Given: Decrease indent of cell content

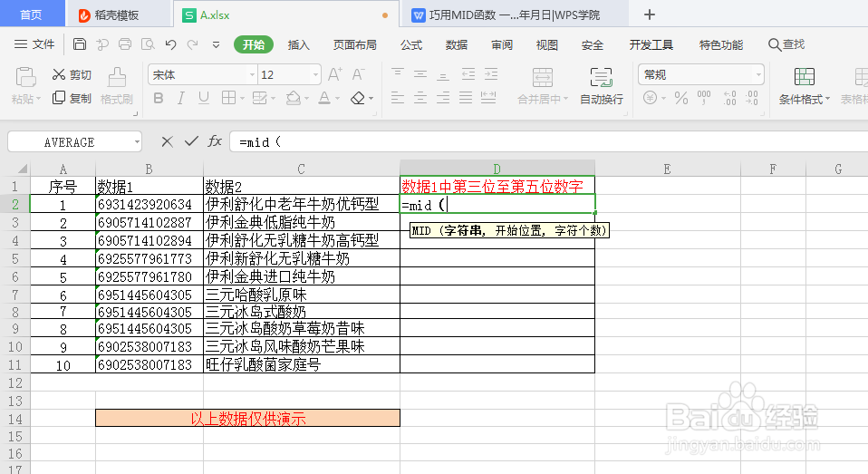Looking at the screenshot, I should click(x=468, y=73).
